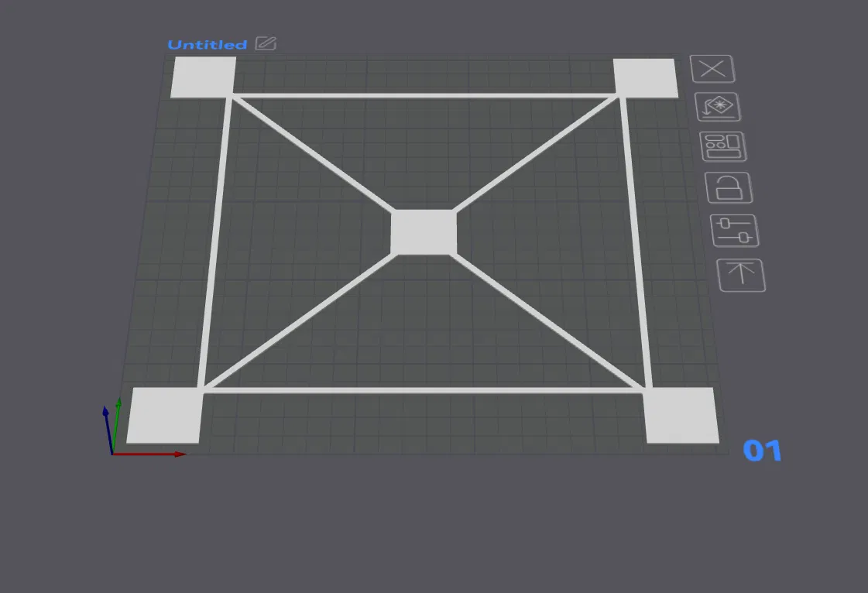Screen dimensions: 868x593
Task: Open plate settings sliders icon
Action: click(735, 231)
